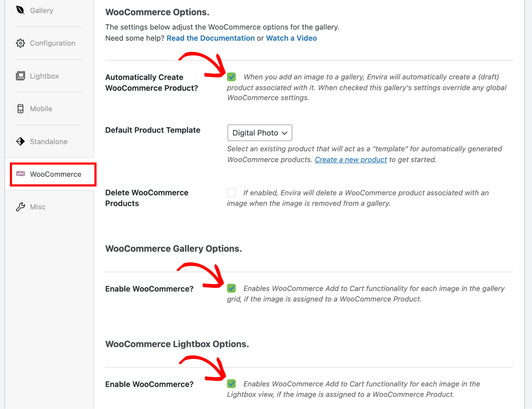This screenshot has height=409, width=532.
Task: Click the Configuration gear icon
Action: [20, 43]
